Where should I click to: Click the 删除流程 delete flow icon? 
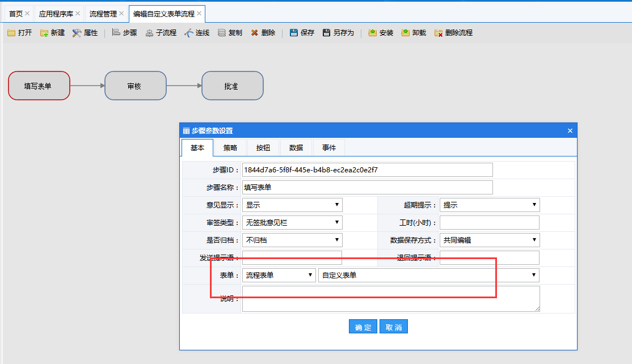439,33
